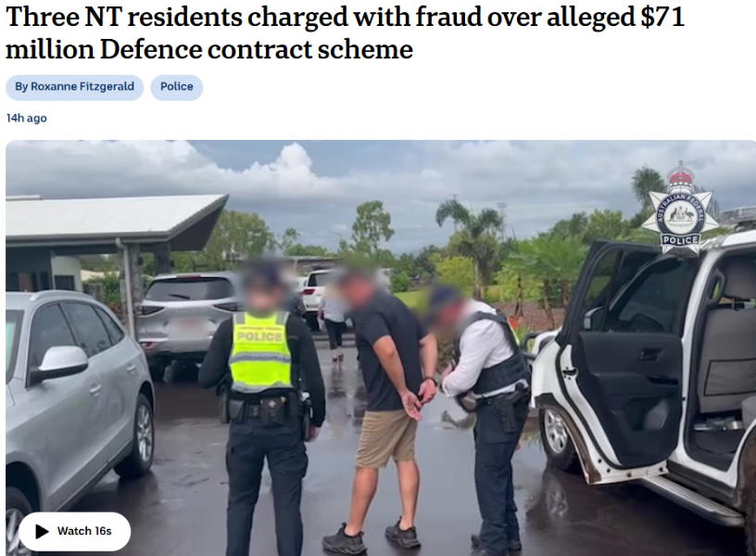This screenshot has width=756, height=556.
Task: Open the Police topic tag
Action: [x=176, y=87]
